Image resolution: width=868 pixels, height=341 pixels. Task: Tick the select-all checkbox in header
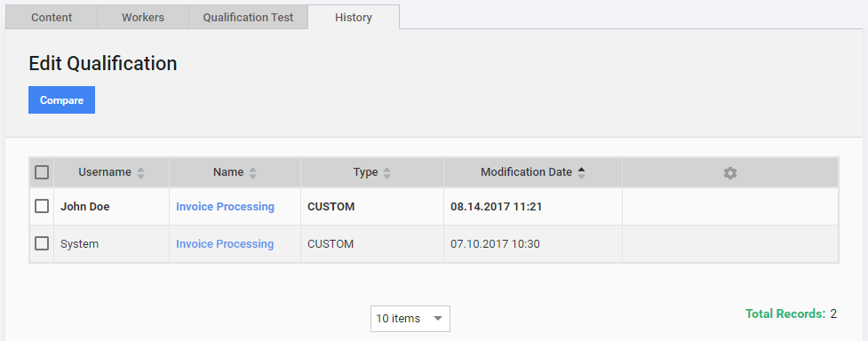tap(42, 172)
